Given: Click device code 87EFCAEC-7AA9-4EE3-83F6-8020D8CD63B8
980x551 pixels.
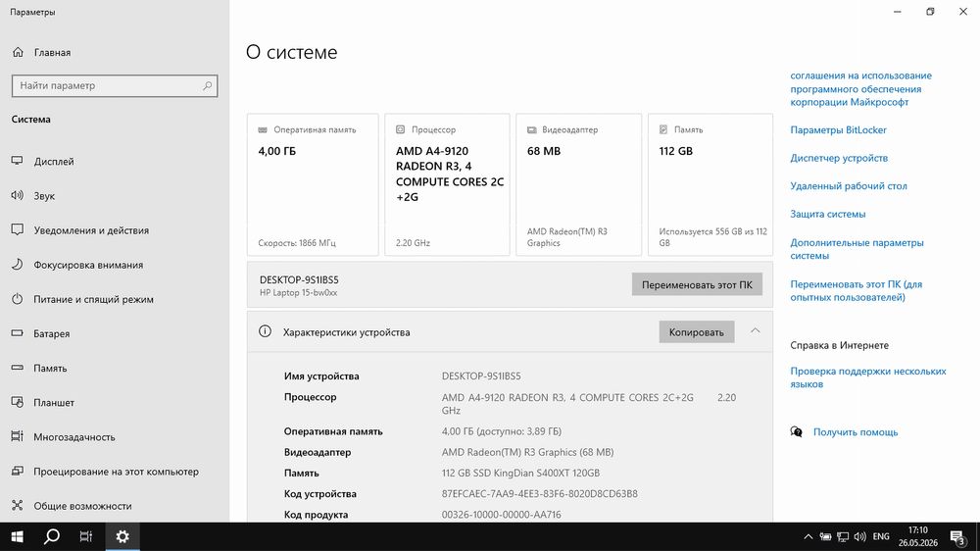Looking at the screenshot, I should tap(539, 493).
